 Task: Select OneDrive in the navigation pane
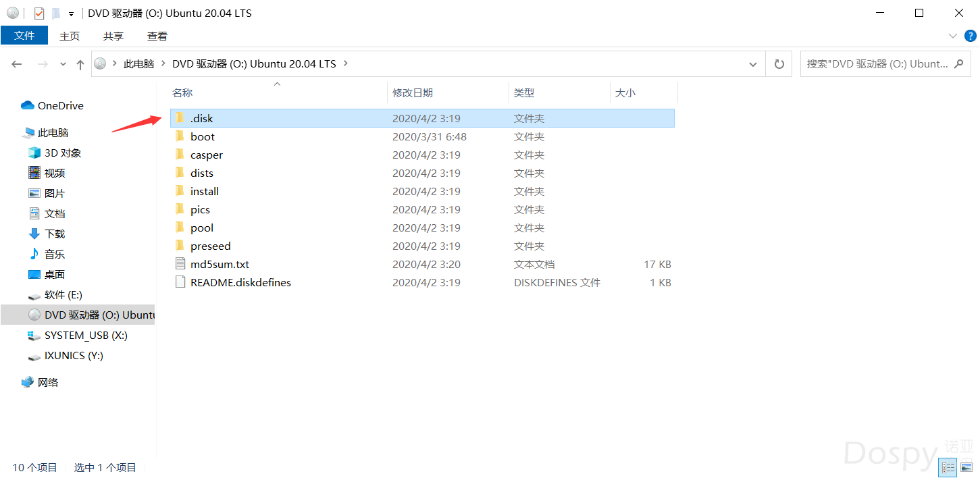[x=60, y=105]
